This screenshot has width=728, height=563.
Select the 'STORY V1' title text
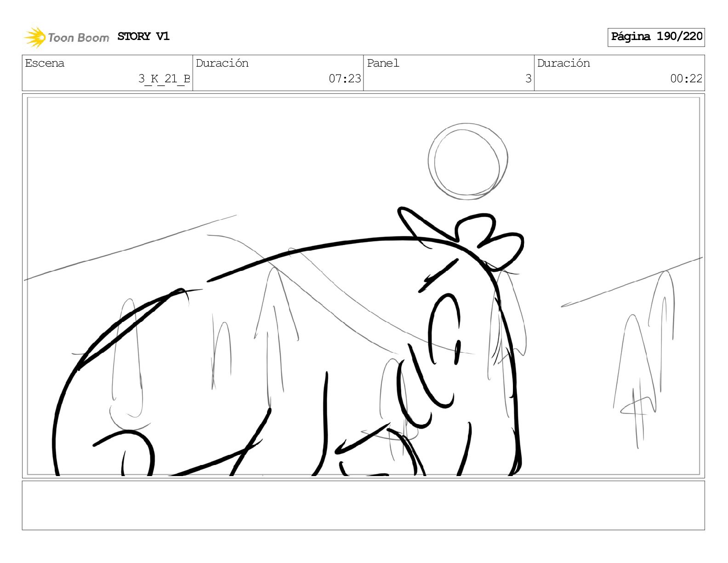143,36
